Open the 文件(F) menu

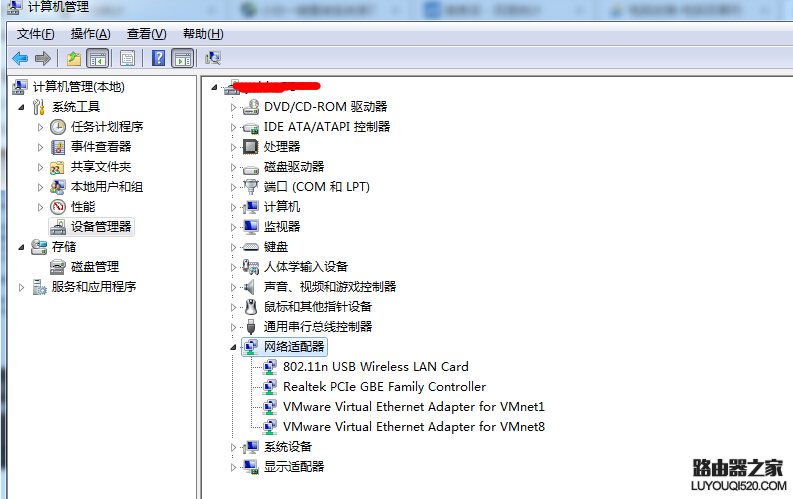click(x=35, y=34)
